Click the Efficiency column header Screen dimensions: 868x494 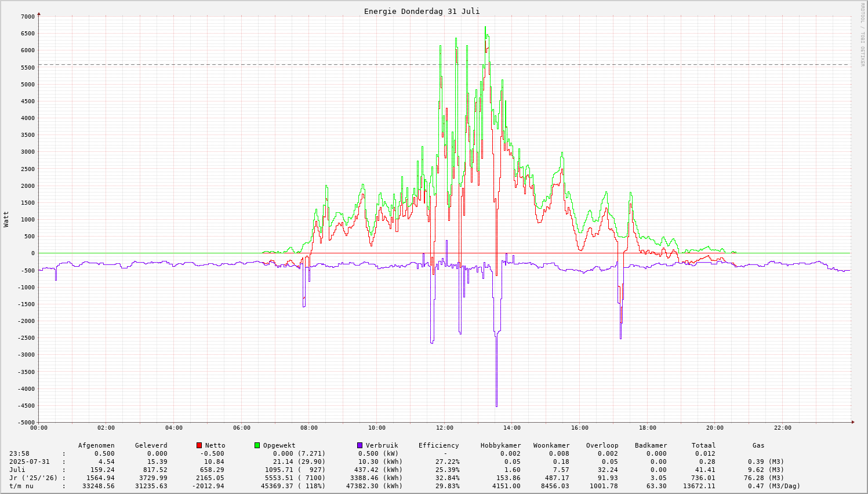pos(438,445)
